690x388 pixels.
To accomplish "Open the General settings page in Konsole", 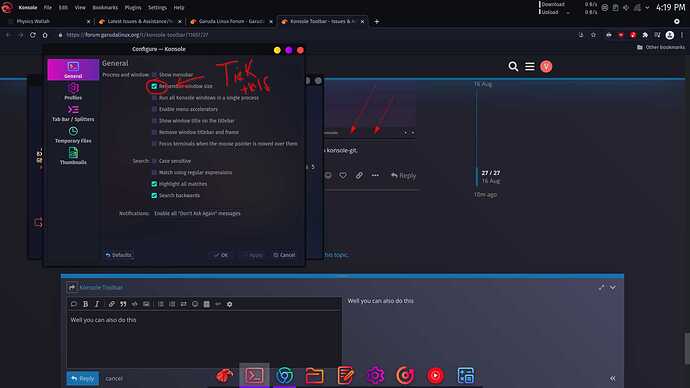I will (x=73, y=70).
